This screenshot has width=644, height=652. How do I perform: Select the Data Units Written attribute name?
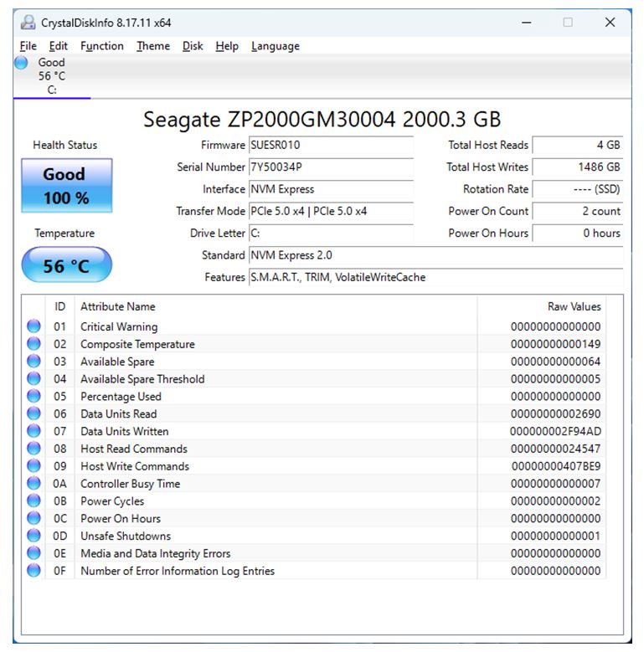(125, 432)
